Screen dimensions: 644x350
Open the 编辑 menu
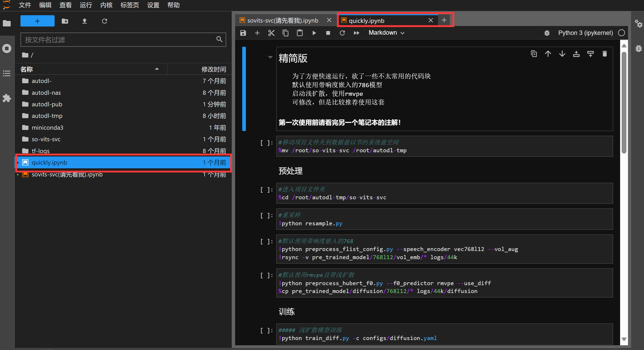(x=45, y=5)
